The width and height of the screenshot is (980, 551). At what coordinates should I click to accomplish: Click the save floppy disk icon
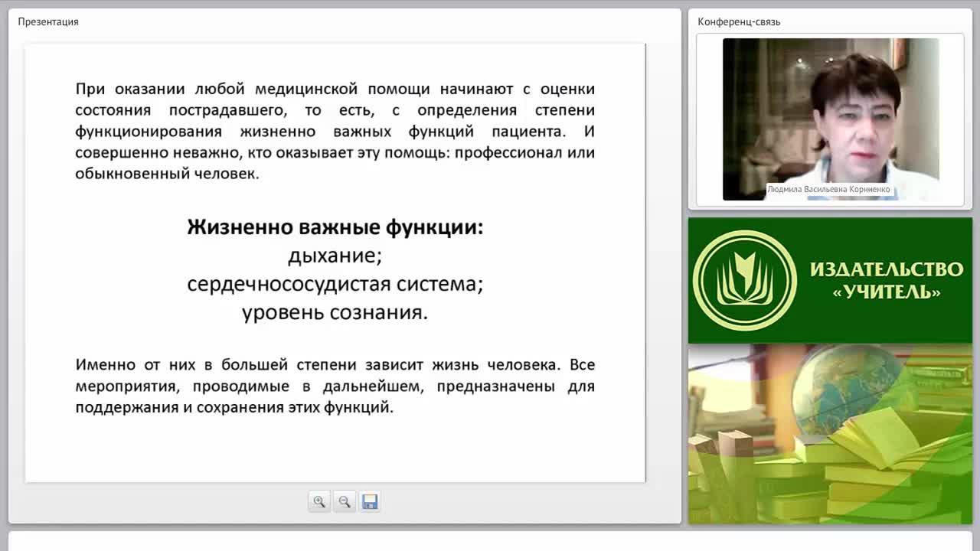pos(370,502)
